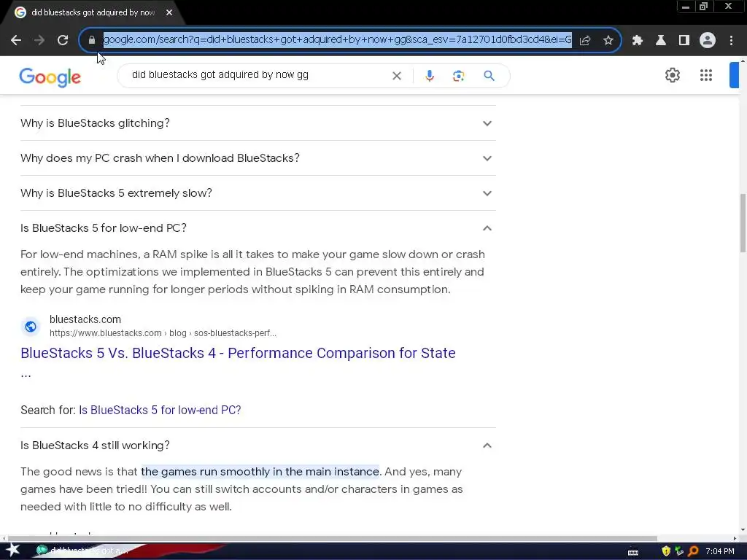Click the orange magnifier tray icon
This screenshot has height=560, width=747.
pyautogui.click(x=694, y=551)
